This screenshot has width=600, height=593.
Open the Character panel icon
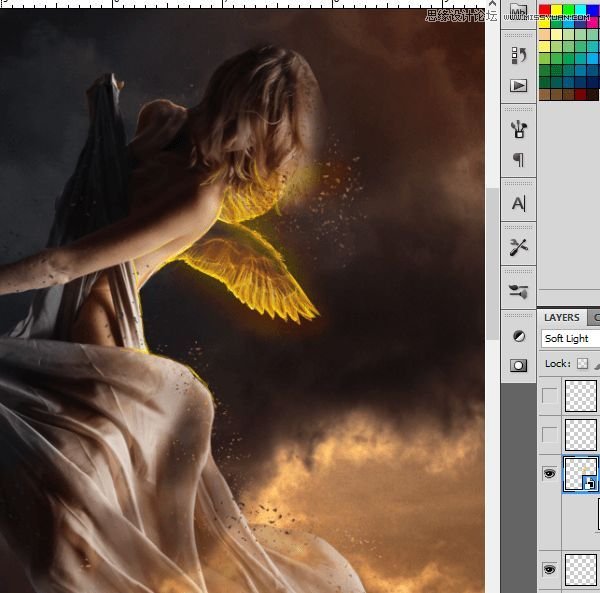point(518,203)
